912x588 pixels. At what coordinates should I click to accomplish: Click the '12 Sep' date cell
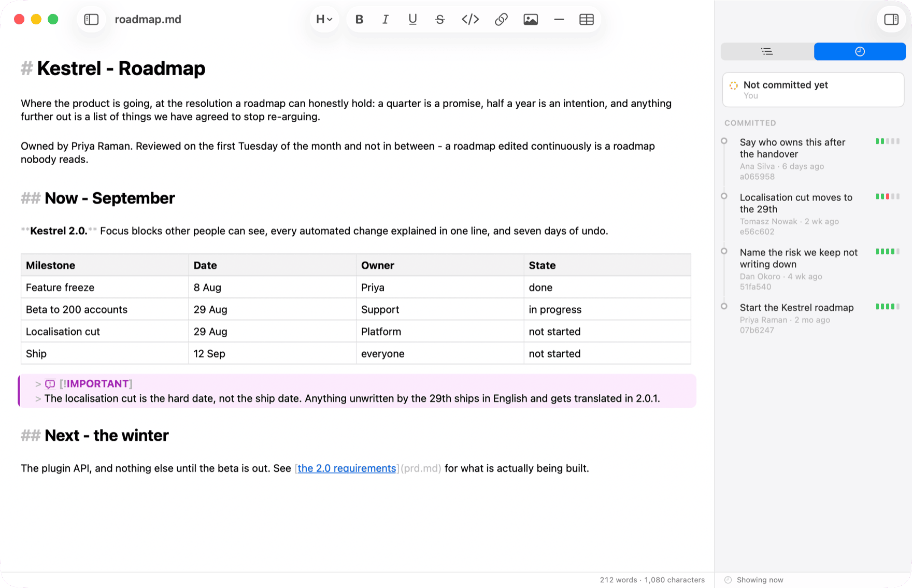273,354
